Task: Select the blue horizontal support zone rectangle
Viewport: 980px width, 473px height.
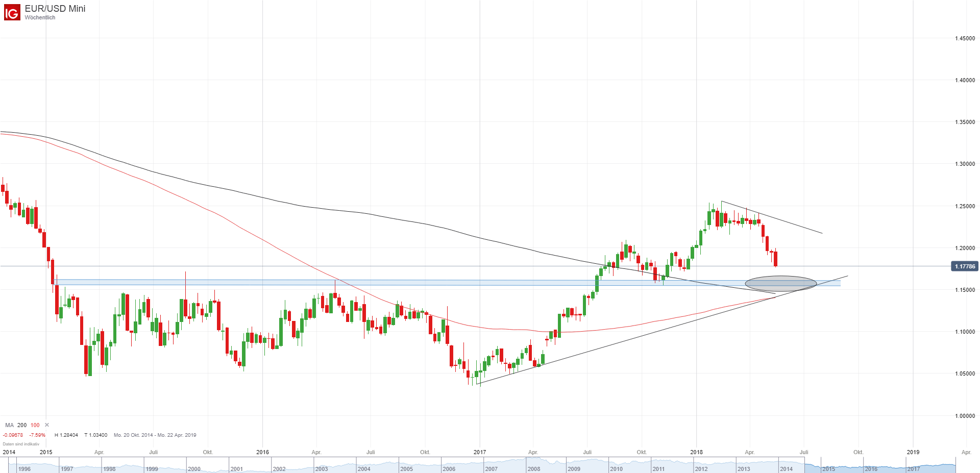Action: [x=447, y=283]
